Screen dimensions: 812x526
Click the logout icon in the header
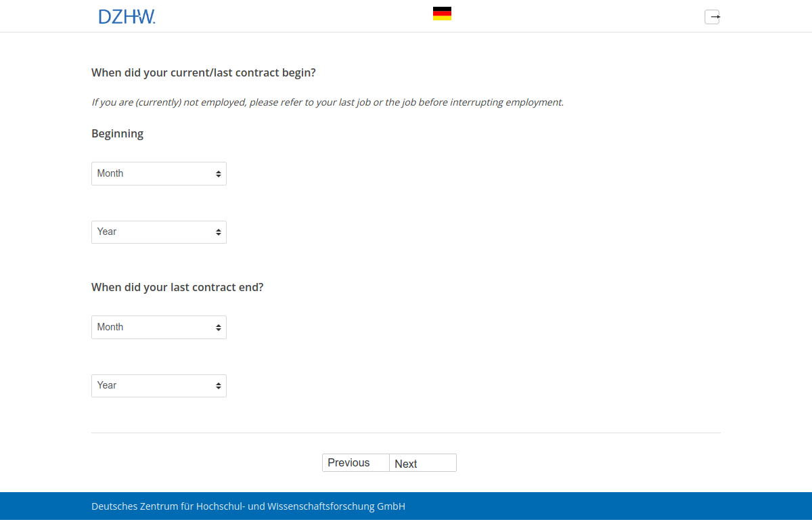point(712,17)
